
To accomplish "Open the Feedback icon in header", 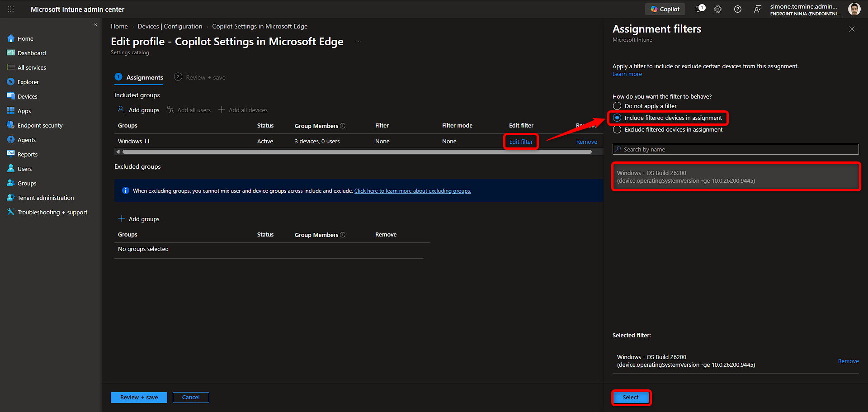I will 758,9.
